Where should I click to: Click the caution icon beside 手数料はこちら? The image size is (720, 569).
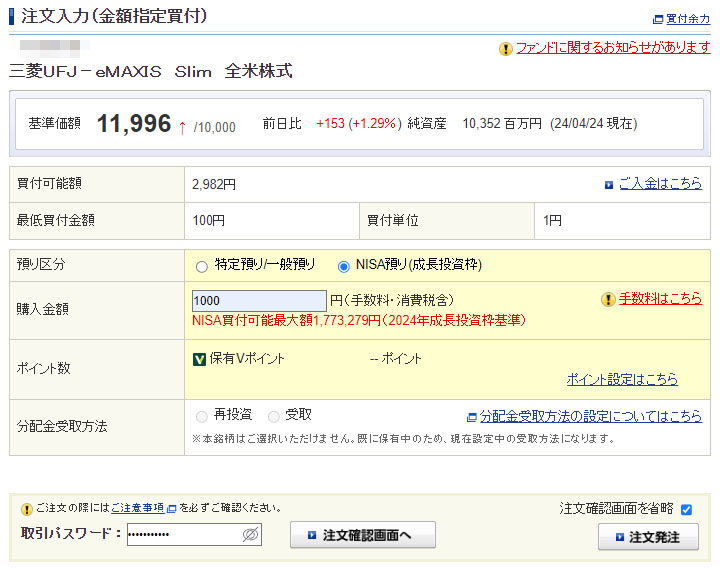[x=608, y=299]
